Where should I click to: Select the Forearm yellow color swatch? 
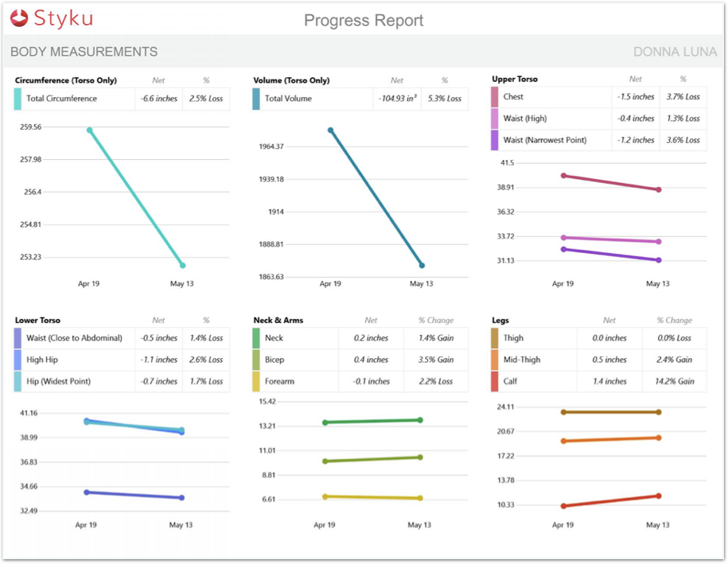pos(256,382)
